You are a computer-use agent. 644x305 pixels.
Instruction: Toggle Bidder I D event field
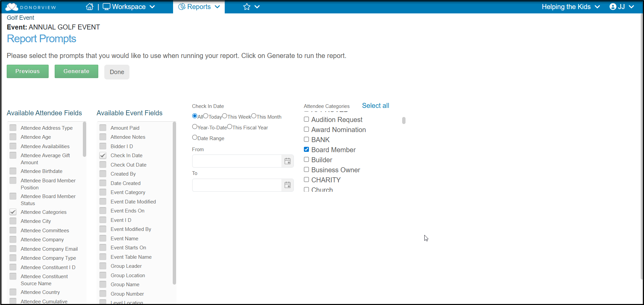(103, 146)
